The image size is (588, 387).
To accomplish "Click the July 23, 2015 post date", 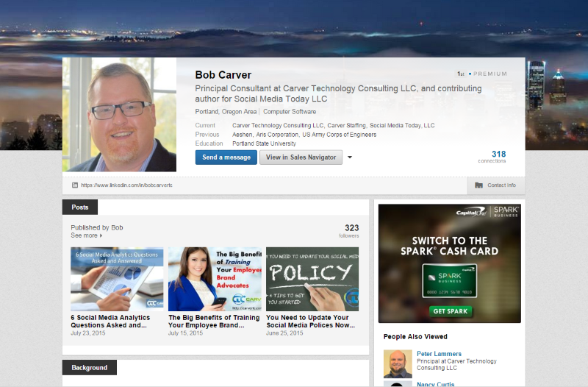I will 88,333.
